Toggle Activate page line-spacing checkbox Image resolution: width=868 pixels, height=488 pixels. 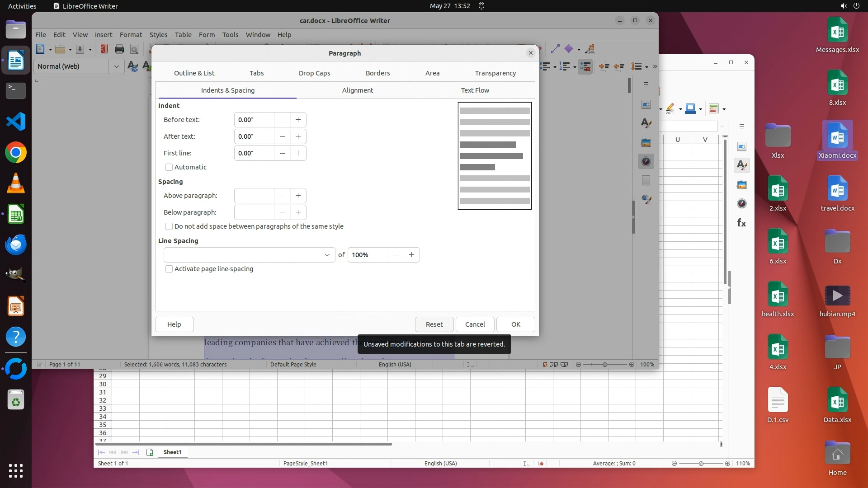tap(169, 269)
